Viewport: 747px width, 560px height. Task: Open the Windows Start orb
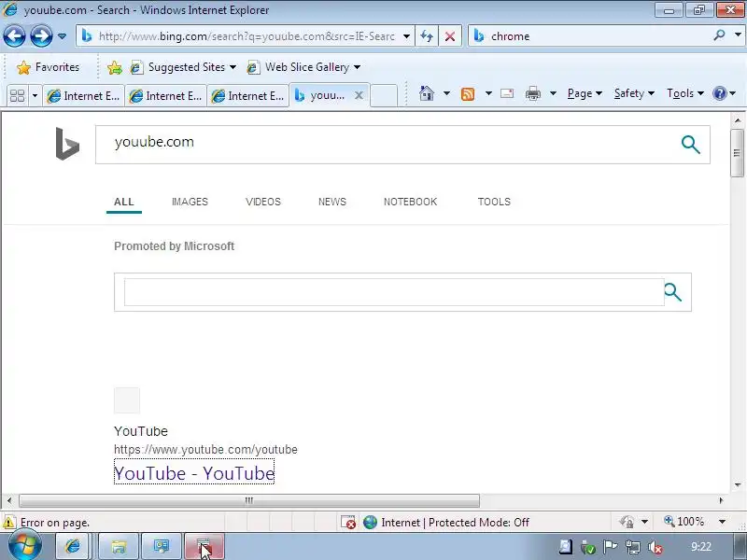point(24,545)
